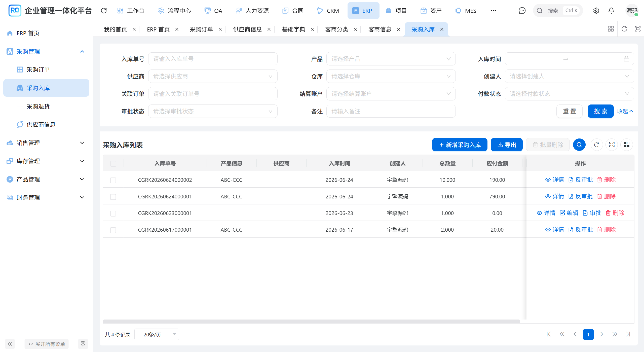Check the row CGRK20260623000001
Viewport: 644px width, 352px height.
coord(113,214)
